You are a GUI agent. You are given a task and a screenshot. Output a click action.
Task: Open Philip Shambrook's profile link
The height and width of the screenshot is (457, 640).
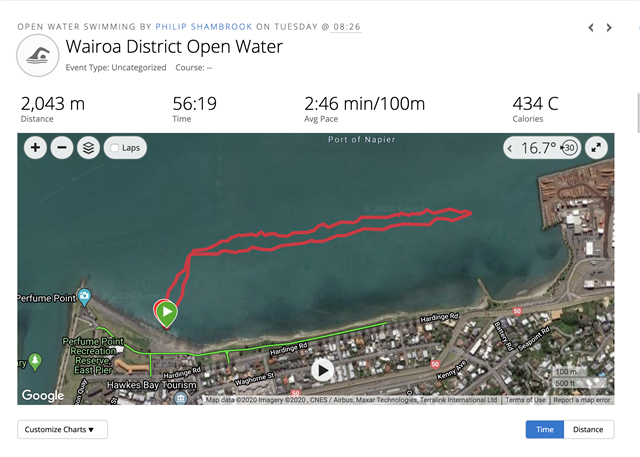point(204,27)
